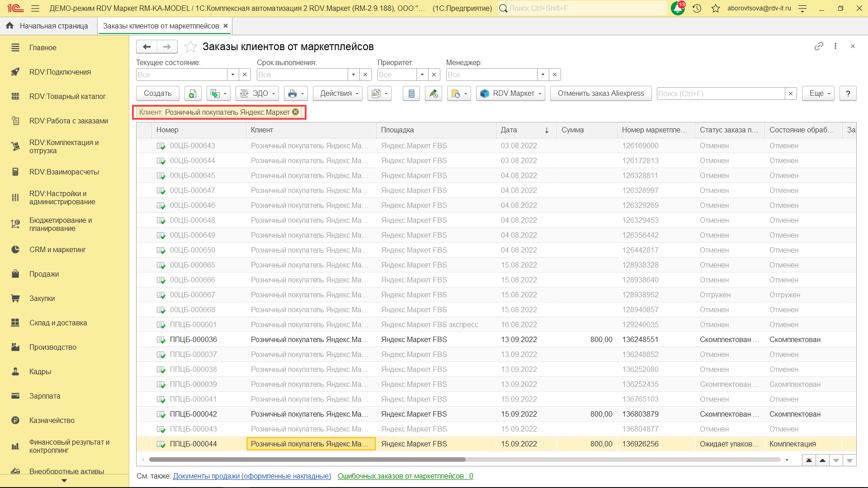
Task: Open RDV:Работа с заказами section
Action: [69, 121]
